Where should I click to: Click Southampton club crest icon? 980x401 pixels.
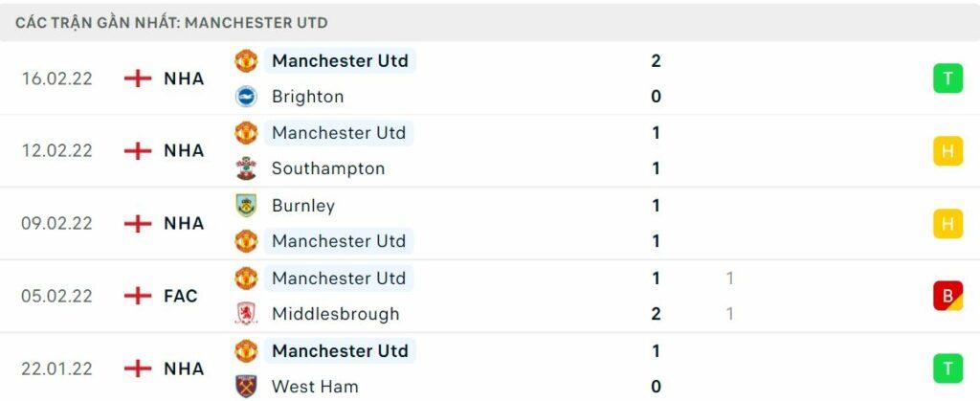tap(246, 168)
